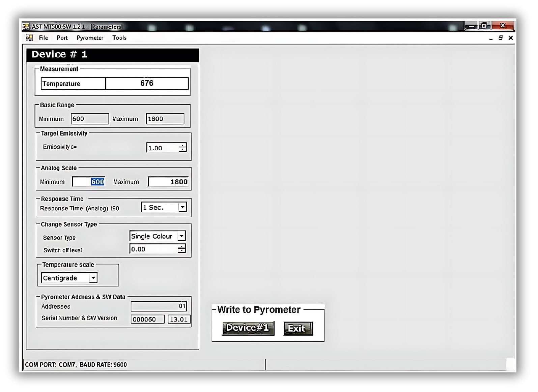Screen dimensions: 538x392
Task: Click the Addresses field showing 01
Action: click(159, 306)
